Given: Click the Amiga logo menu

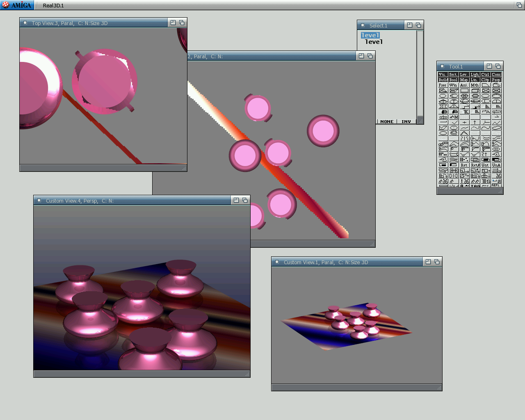Looking at the screenshot, I should pos(17,5).
